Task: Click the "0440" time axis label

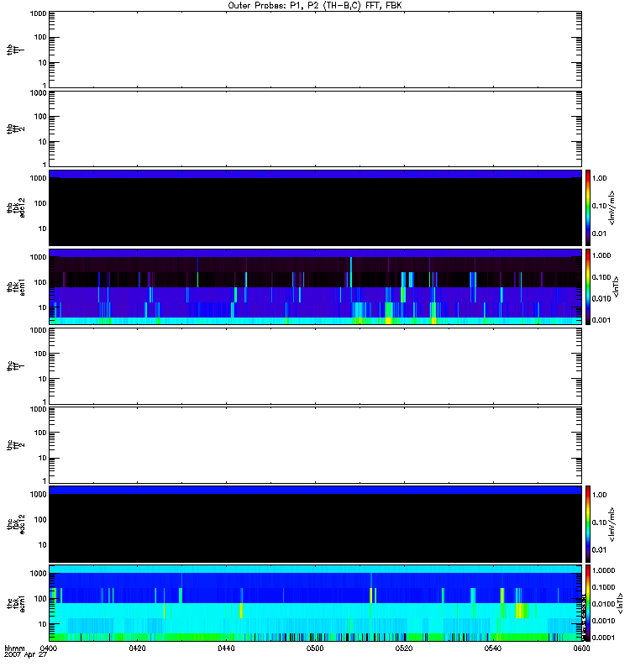Action: point(226,648)
